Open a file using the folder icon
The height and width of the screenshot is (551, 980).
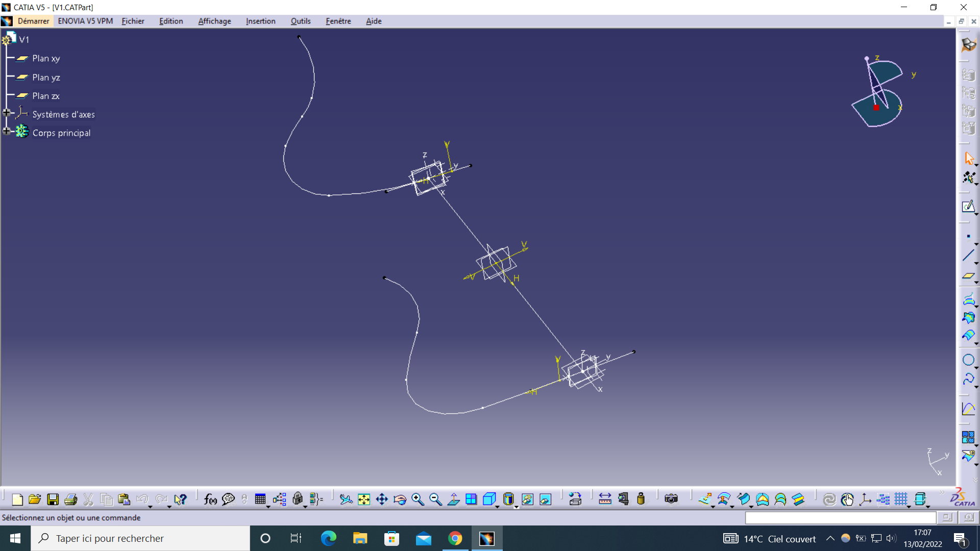pyautogui.click(x=35, y=499)
